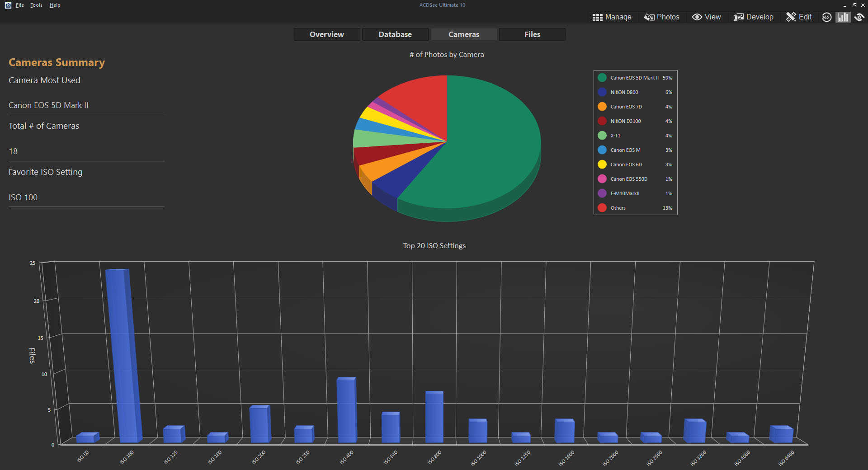
Task: Click the 'ISO 100' favorite setting value
Action: 23,197
